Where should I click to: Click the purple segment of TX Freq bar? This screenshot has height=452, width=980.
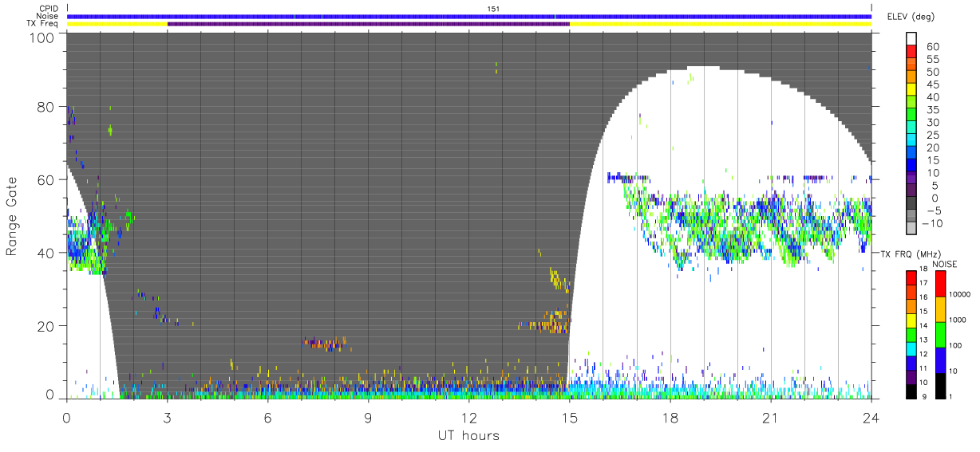369,24
